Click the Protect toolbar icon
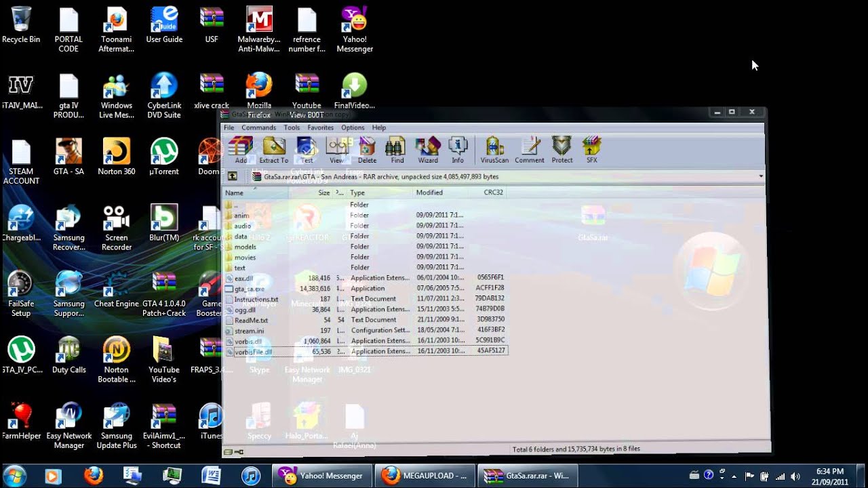 (562, 150)
